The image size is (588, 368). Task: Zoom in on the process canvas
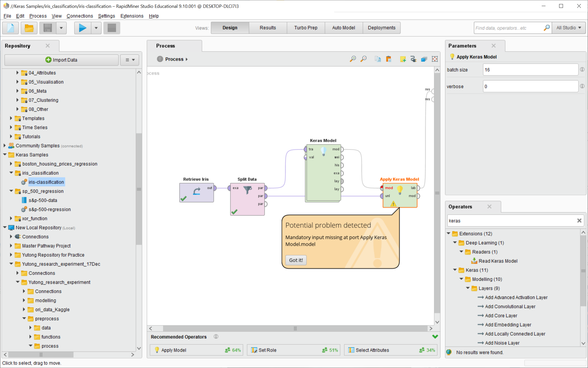click(353, 59)
